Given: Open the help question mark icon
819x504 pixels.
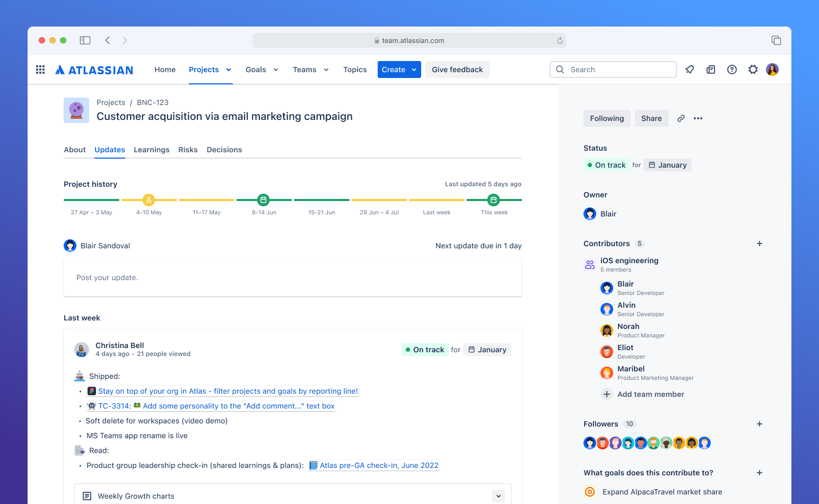Looking at the screenshot, I should click(732, 69).
